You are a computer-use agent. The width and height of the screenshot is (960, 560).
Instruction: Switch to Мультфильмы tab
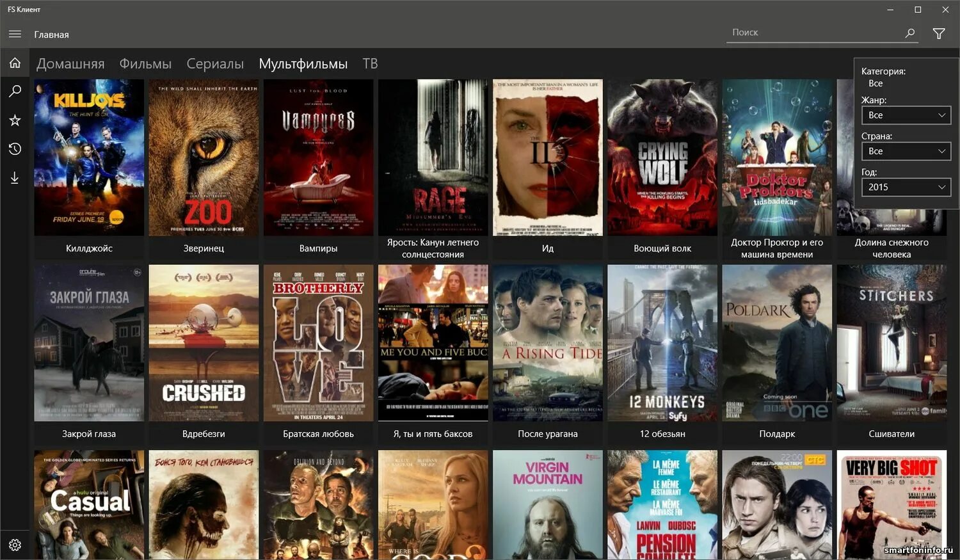303,63
